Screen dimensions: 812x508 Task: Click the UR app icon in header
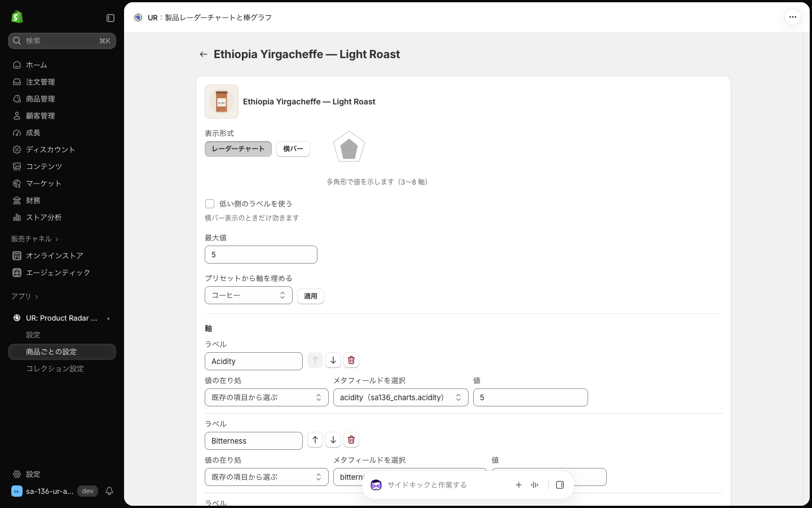(x=138, y=17)
